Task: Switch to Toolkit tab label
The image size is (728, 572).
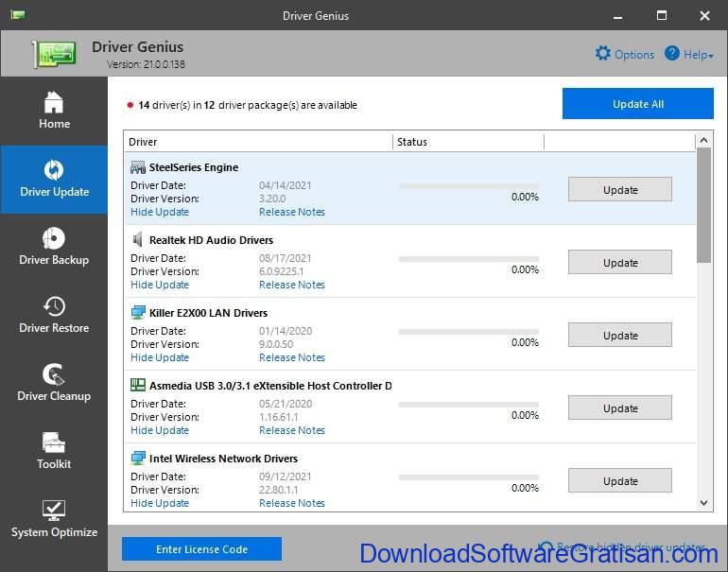Action: 54,464
